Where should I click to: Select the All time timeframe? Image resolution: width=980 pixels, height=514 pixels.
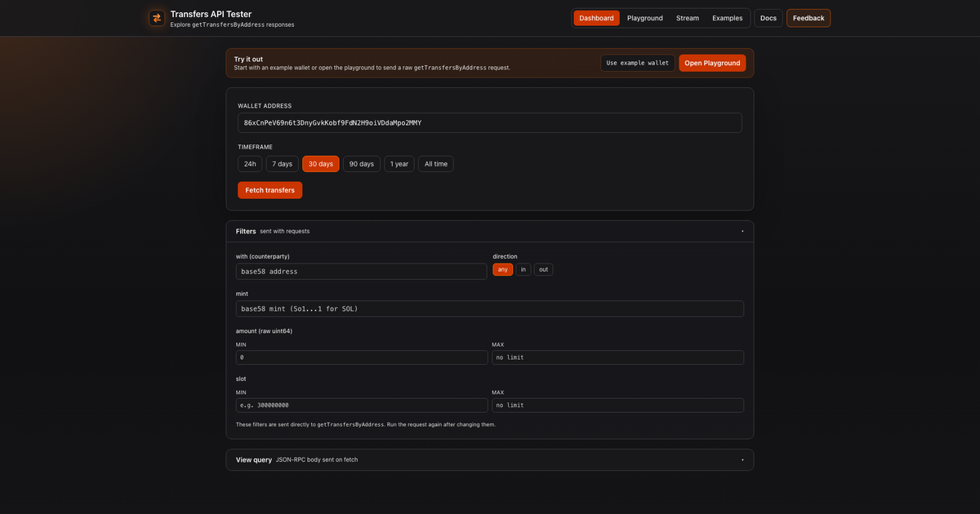[436, 164]
